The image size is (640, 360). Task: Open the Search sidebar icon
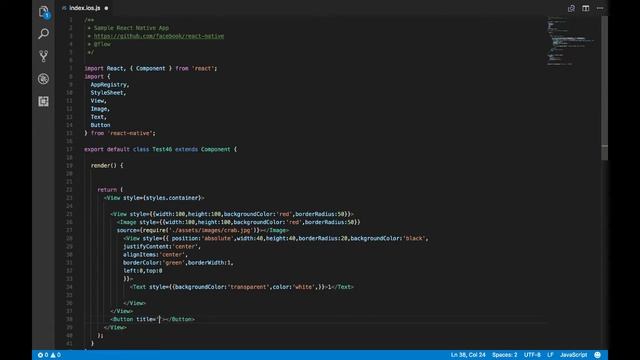(x=44, y=33)
